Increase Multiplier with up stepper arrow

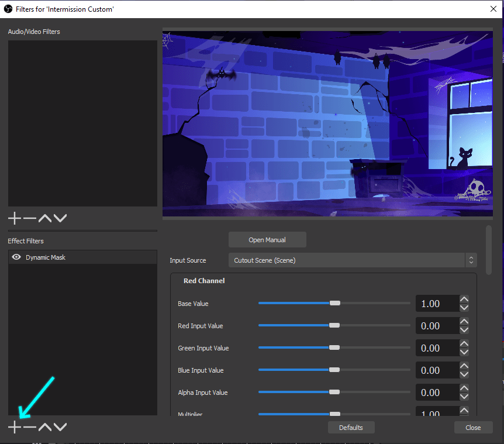coord(464,410)
